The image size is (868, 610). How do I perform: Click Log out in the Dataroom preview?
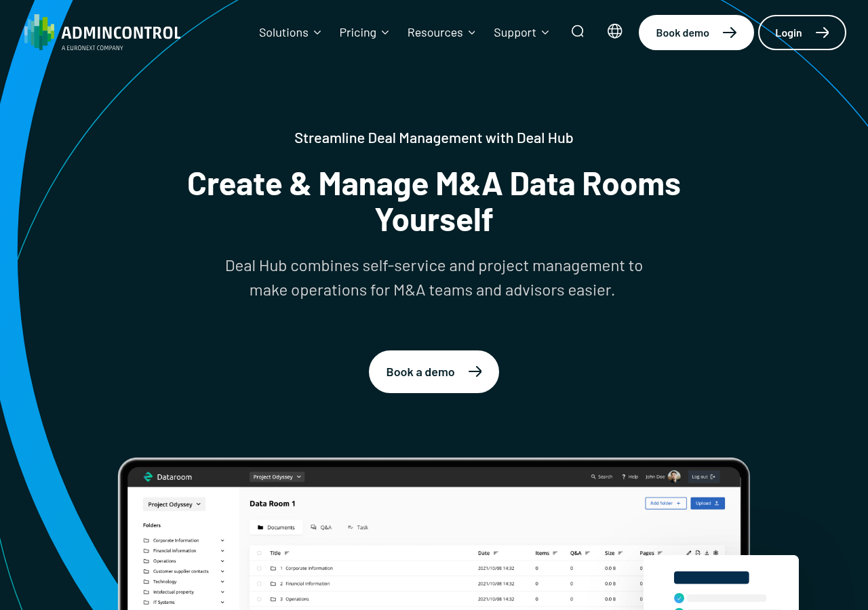(704, 476)
